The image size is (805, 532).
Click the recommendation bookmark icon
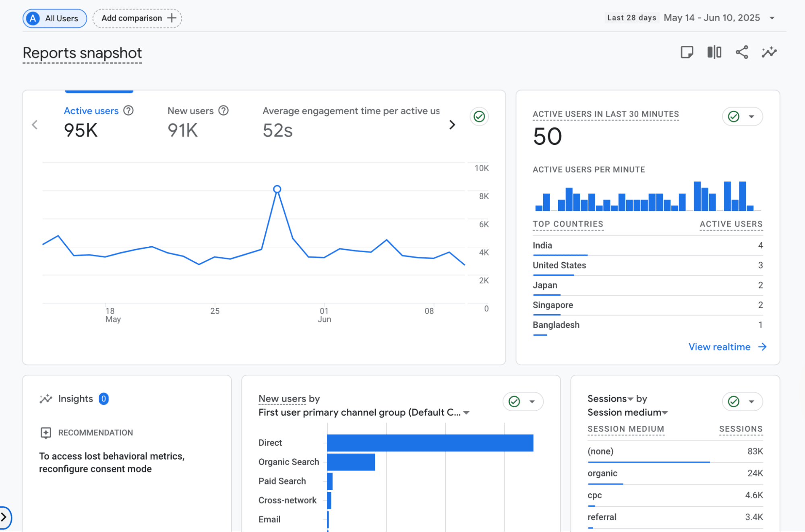(46, 433)
